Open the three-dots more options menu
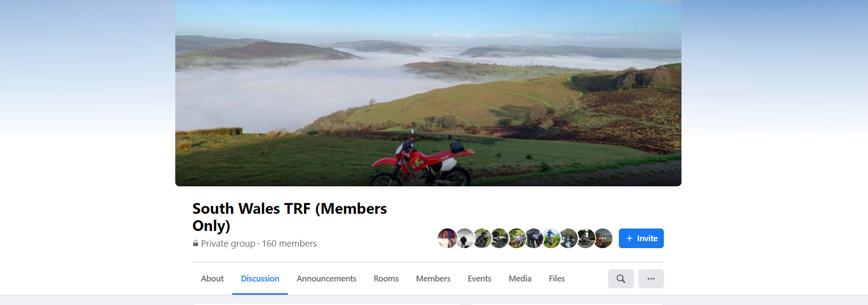This screenshot has height=305, width=868. coord(651,279)
